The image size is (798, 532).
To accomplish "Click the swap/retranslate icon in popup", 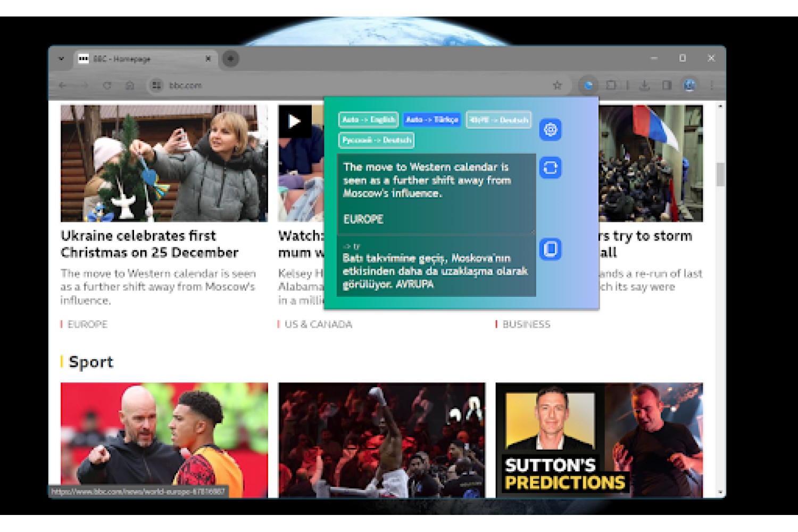I will (x=550, y=168).
